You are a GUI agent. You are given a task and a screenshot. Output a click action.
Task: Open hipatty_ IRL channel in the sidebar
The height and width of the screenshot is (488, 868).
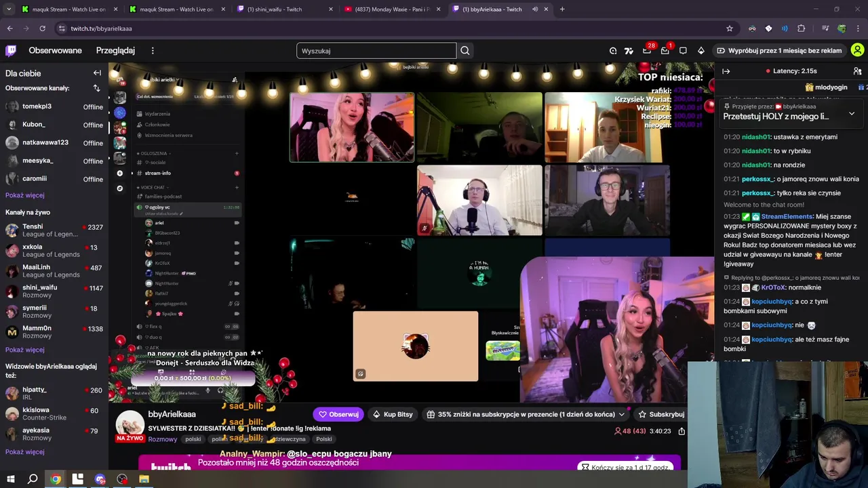coord(54,393)
